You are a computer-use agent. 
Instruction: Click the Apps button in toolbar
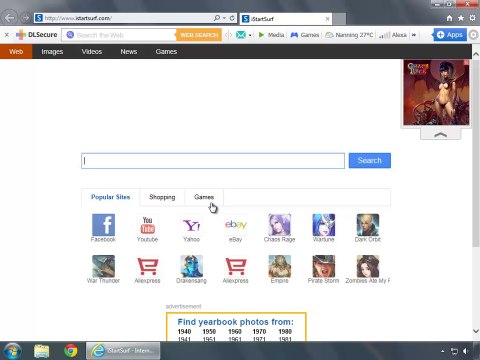450,35
